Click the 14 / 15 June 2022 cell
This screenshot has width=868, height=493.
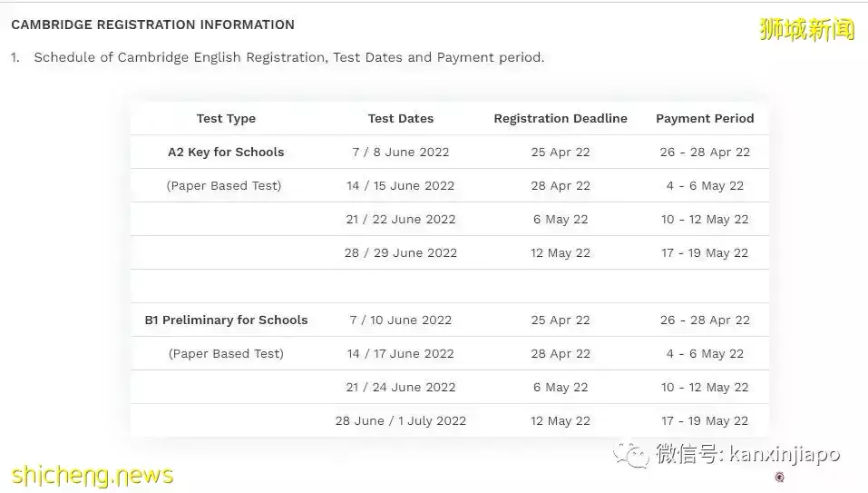pyautogui.click(x=400, y=185)
